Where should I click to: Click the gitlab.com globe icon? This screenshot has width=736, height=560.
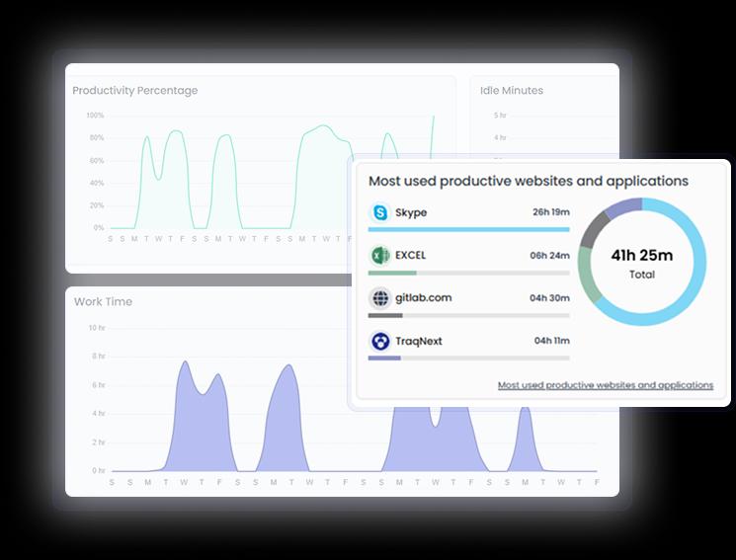pyautogui.click(x=380, y=298)
